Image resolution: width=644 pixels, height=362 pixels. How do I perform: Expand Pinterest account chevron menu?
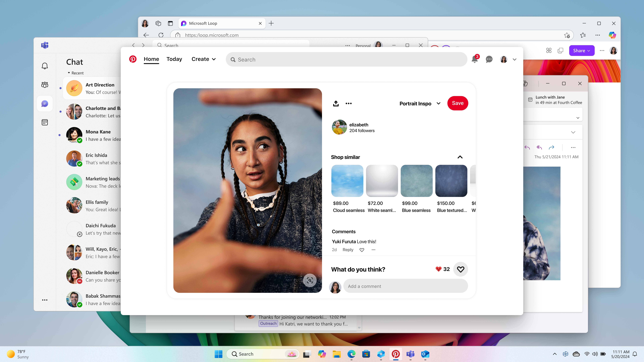tap(515, 59)
